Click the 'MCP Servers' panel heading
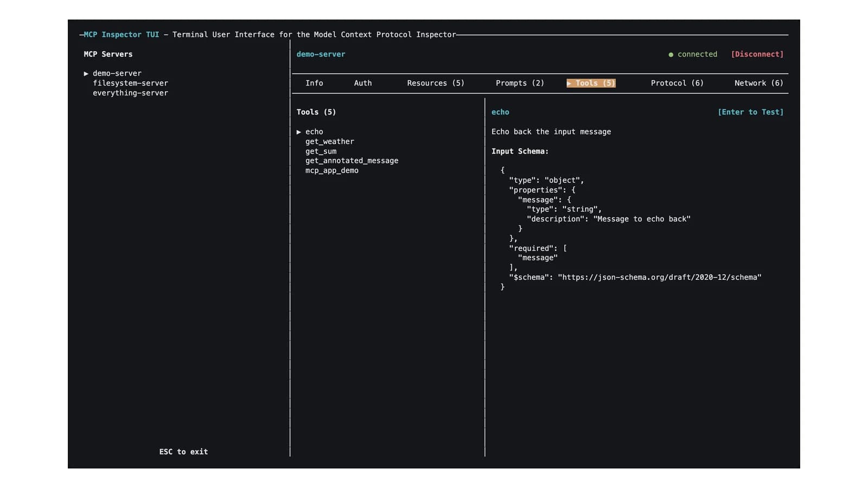 tap(108, 54)
